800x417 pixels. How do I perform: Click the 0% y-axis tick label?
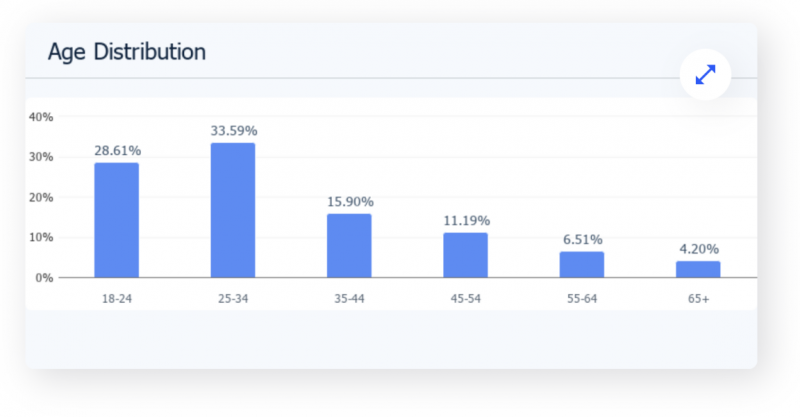(x=44, y=278)
